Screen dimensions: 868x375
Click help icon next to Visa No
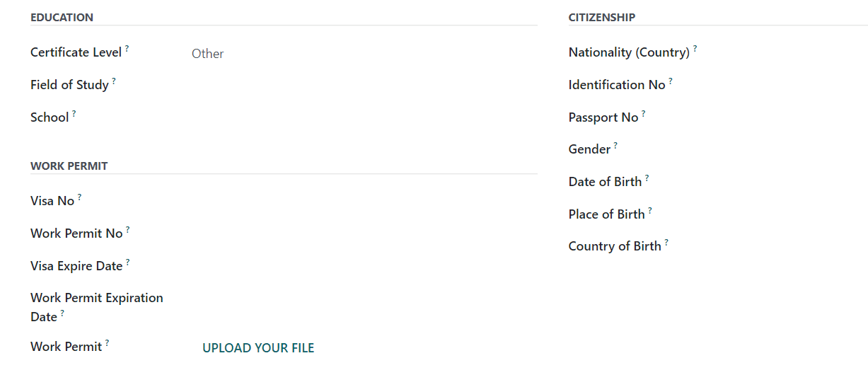(x=80, y=197)
